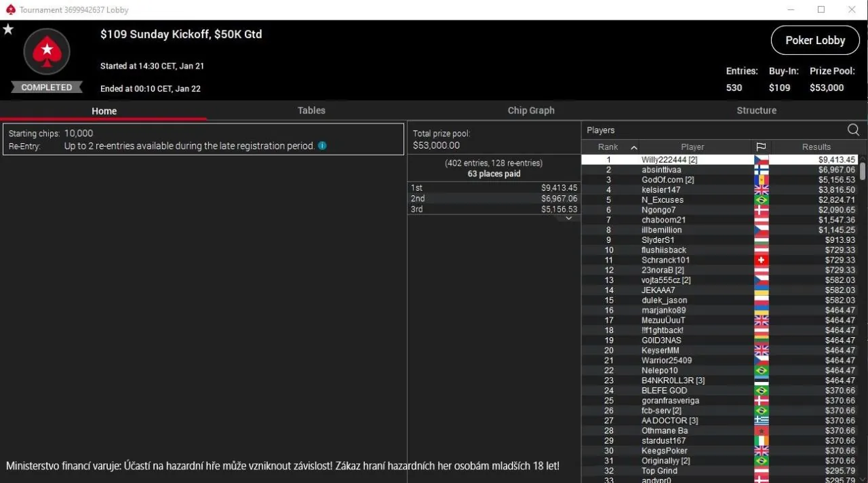Image resolution: width=868 pixels, height=483 pixels.
Task: View the Structure tab
Action: [756, 111]
